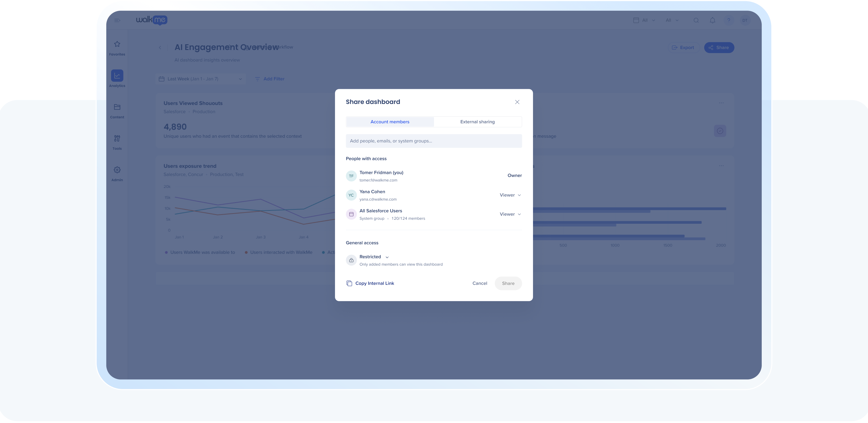The width and height of the screenshot is (868, 423).
Task: Click the Share button in the dialog
Action: pos(508,283)
